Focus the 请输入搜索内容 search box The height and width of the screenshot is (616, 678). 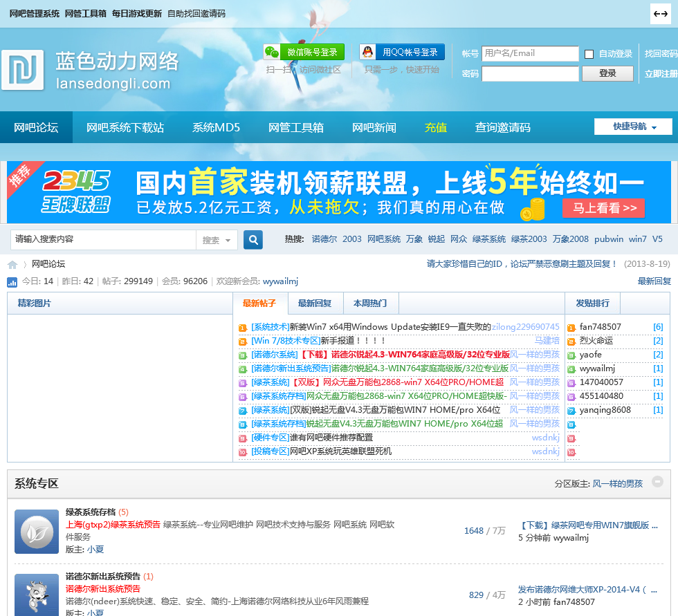point(103,240)
